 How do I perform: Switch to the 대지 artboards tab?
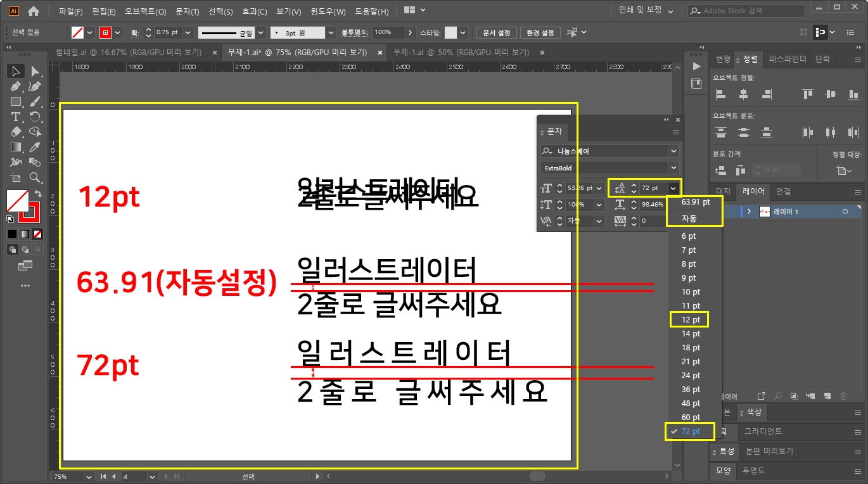click(x=724, y=191)
